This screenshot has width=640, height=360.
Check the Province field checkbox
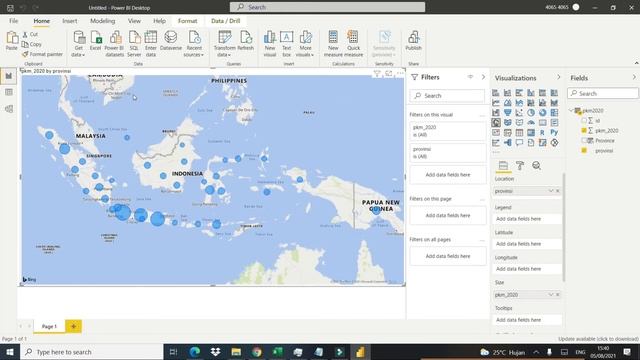tap(584, 140)
